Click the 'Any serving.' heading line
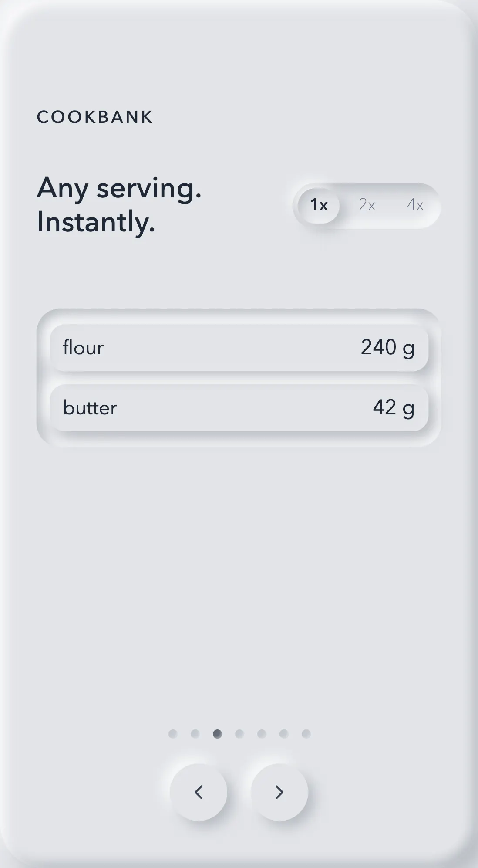 [x=119, y=189]
